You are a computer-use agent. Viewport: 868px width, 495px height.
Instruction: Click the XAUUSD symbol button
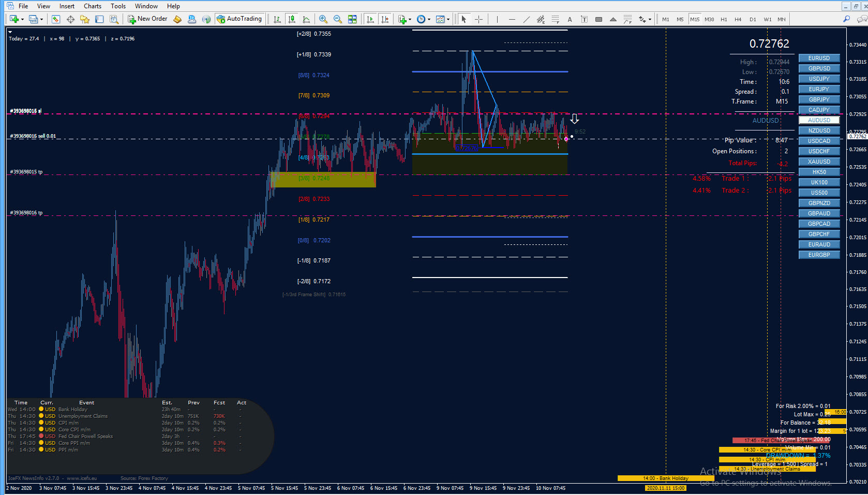tap(819, 162)
